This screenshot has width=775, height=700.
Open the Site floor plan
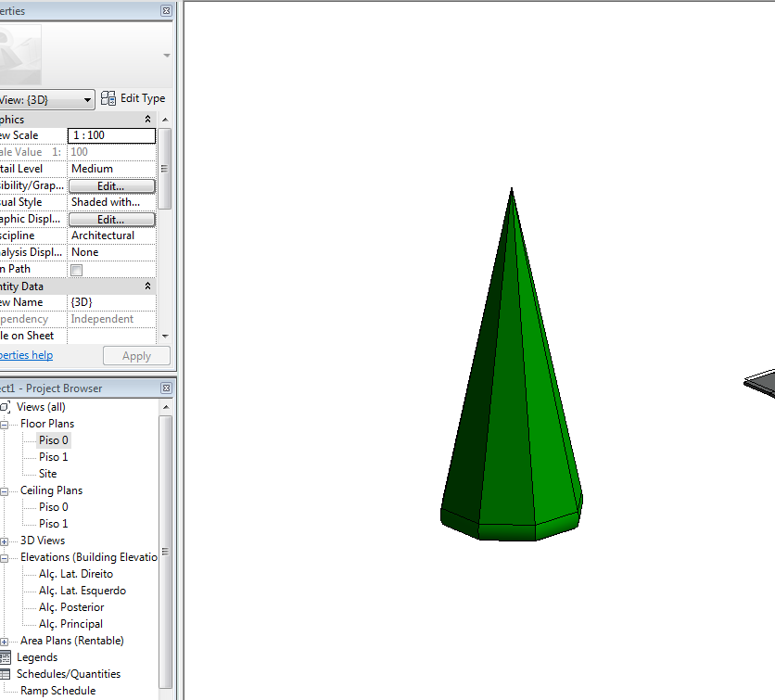[48, 474]
